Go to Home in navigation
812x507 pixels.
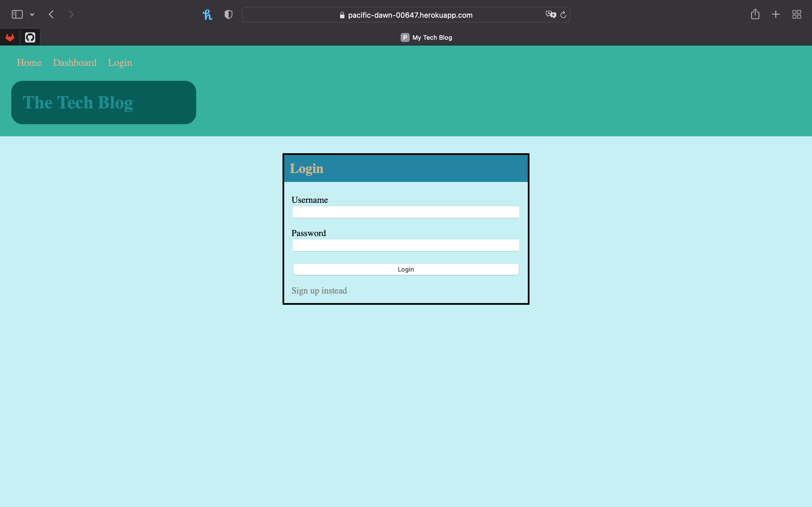tap(29, 63)
